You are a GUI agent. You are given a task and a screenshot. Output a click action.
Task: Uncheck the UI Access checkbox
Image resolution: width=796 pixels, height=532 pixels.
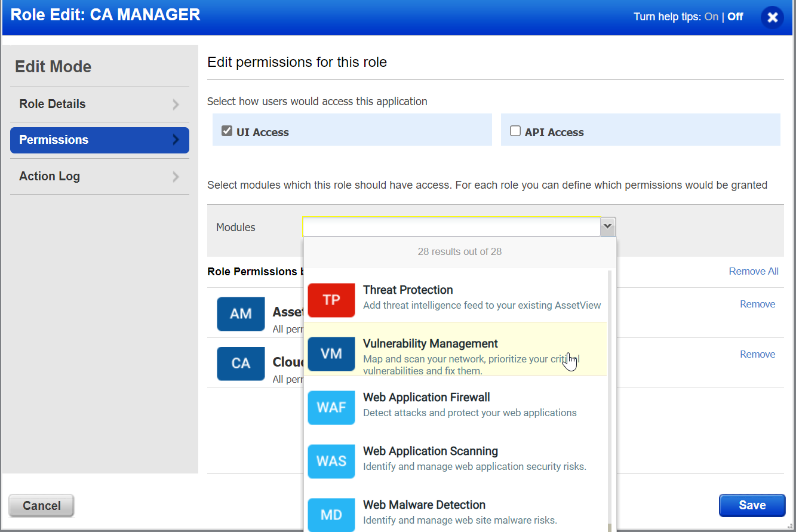pos(226,130)
